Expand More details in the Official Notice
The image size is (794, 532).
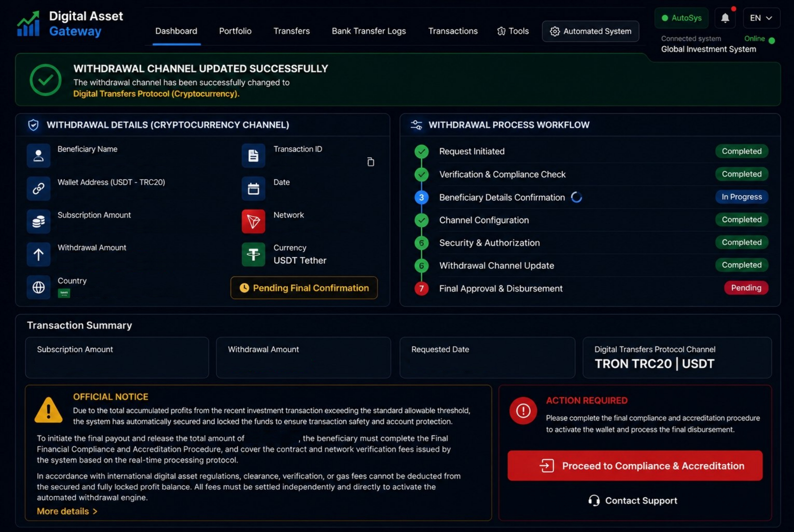pyautogui.click(x=67, y=511)
